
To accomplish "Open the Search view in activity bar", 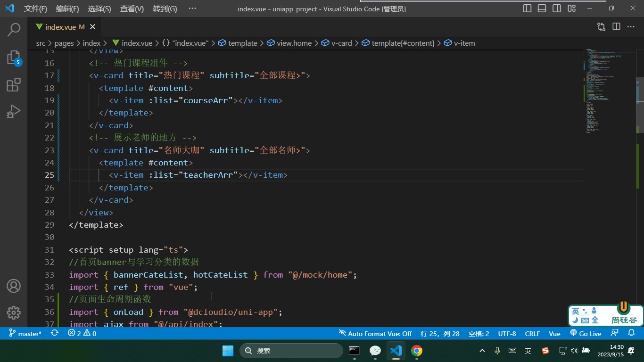I will click(x=14, y=30).
